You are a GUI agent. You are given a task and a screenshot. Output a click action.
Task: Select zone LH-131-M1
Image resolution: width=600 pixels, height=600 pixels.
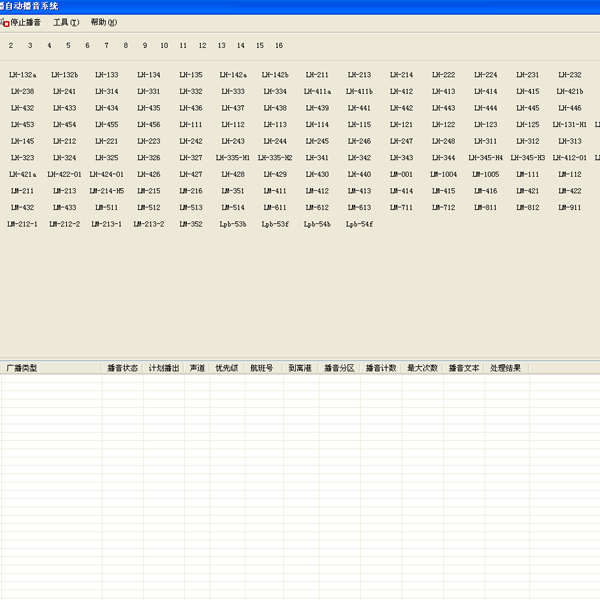[x=570, y=125]
